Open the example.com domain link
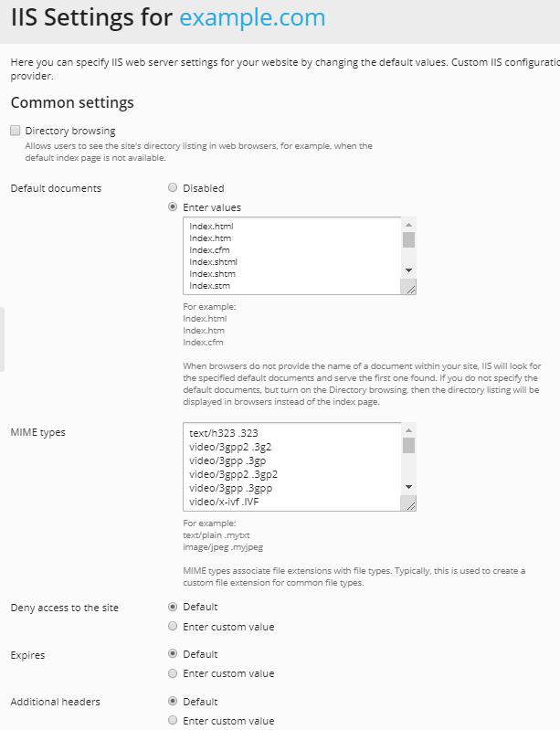Viewport: 560px width, 730px height. click(x=252, y=17)
